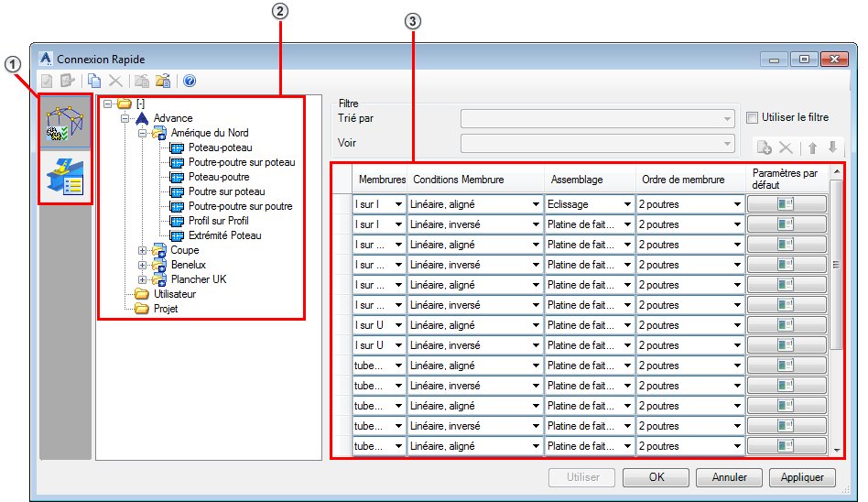Image resolution: width=868 pixels, height=502 pixels.
Task: Click the Membrures column header
Action: click(x=380, y=180)
